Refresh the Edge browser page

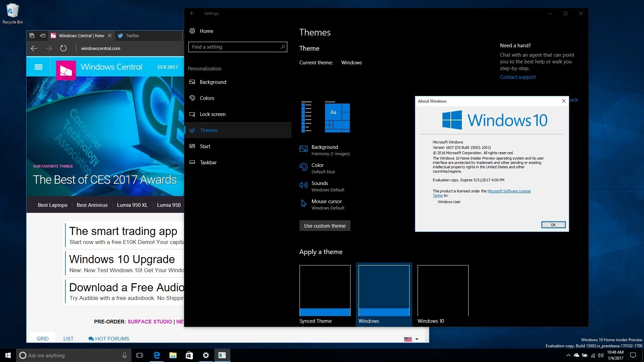(x=63, y=48)
